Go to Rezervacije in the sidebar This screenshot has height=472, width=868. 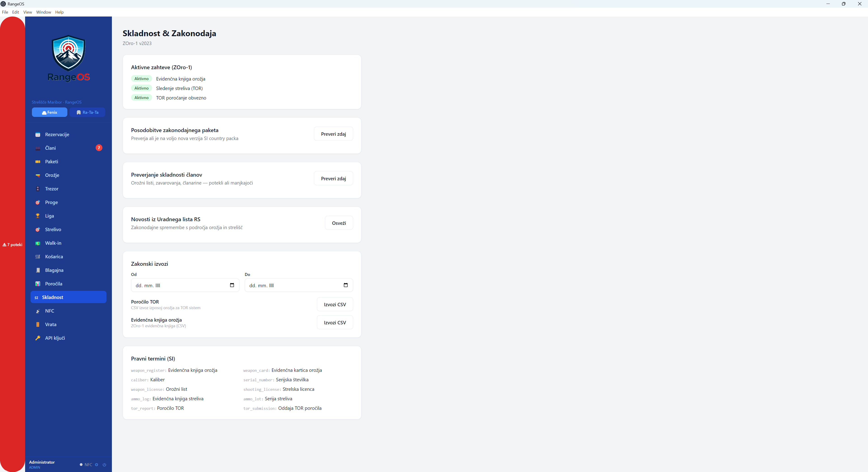pos(68,135)
